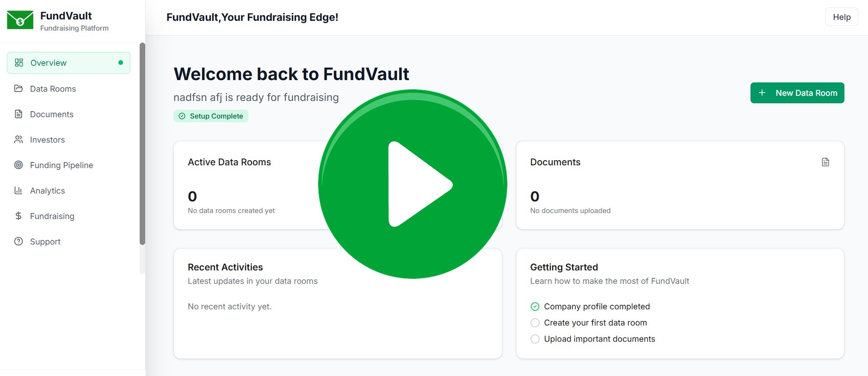Open Investors via the people icon
This screenshot has width=868, height=376.
point(18,139)
